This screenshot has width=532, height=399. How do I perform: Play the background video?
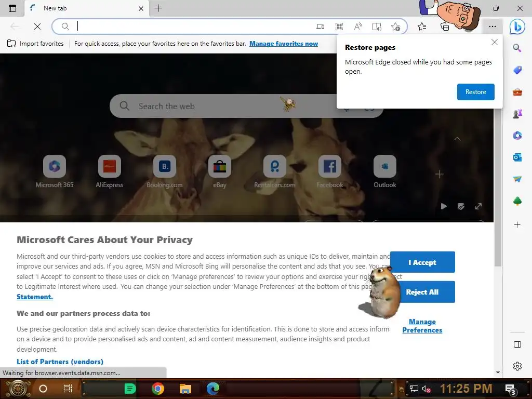click(444, 206)
